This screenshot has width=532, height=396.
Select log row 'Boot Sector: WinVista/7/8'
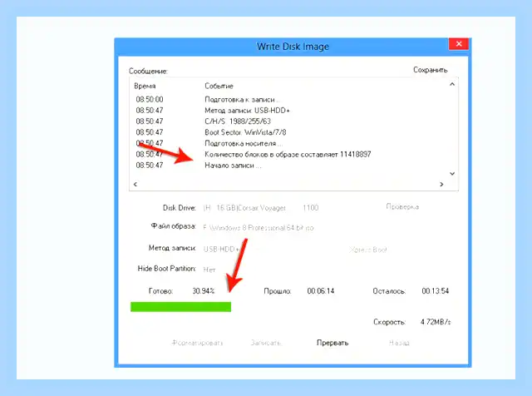(x=293, y=132)
